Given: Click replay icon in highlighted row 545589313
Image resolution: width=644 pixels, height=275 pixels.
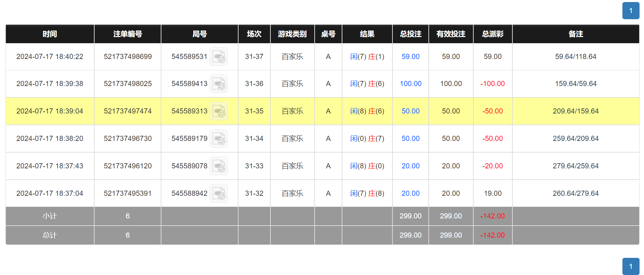Looking at the screenshot, I should [x=218, y=111].
